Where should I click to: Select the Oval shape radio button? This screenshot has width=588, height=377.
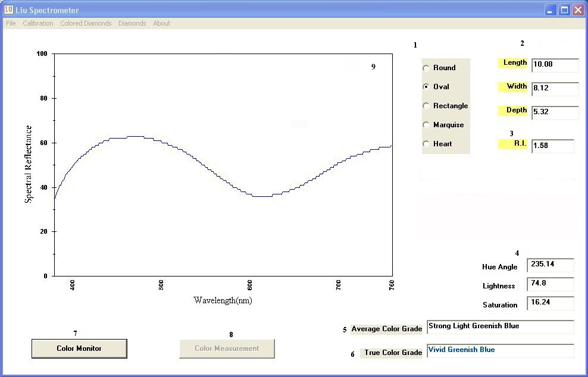click(426, 87)
